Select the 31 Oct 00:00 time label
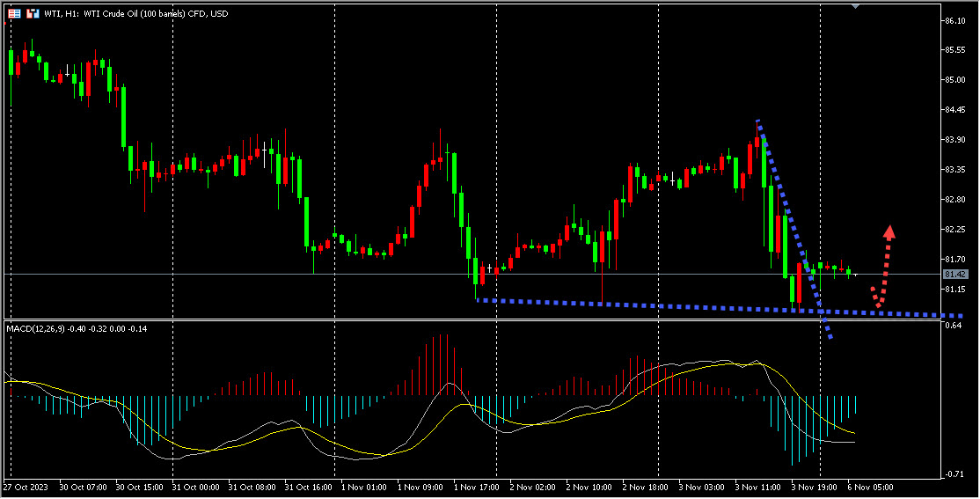This screenshot has width=980, height=499. (x=195, y=488)
